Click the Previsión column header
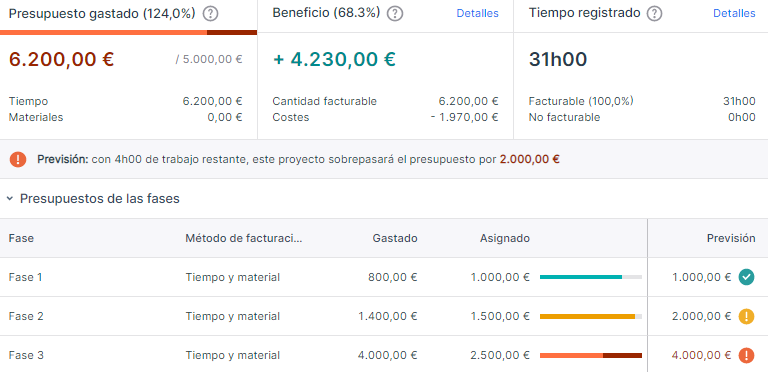The width and height of the screenshot is (768, 372). (x=731, y=238)
